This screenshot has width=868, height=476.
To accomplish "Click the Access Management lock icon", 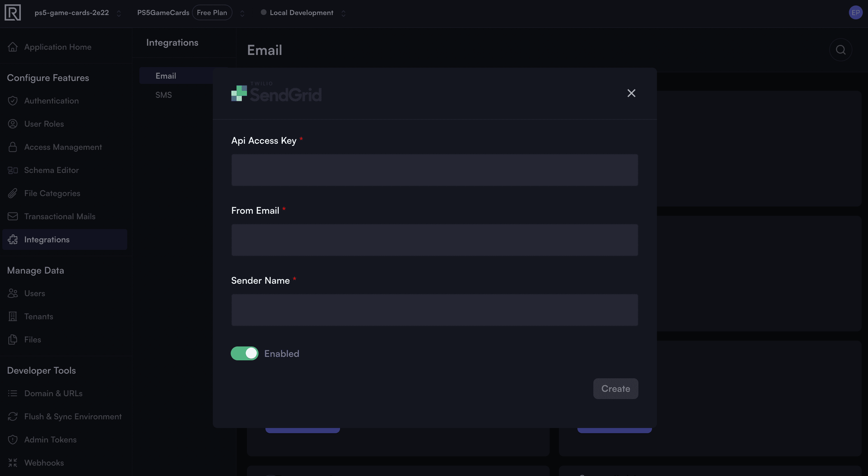I will click(13, 147).
